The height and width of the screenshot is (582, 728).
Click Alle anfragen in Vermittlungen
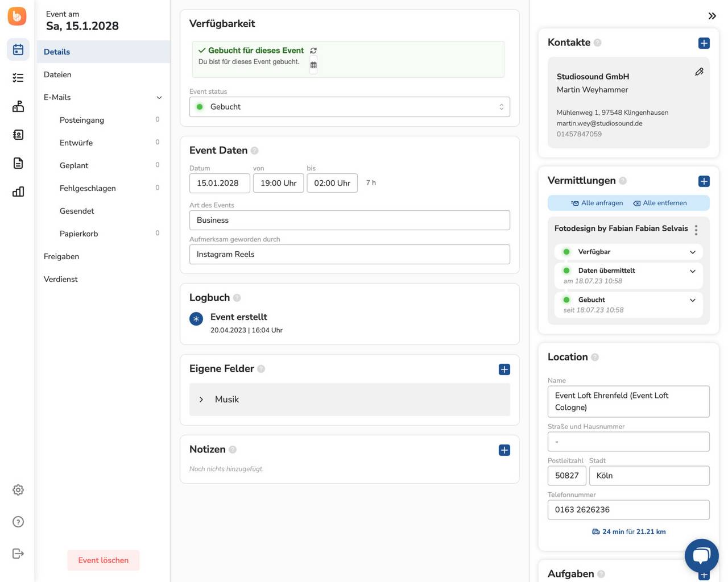[x=597, y=203]
